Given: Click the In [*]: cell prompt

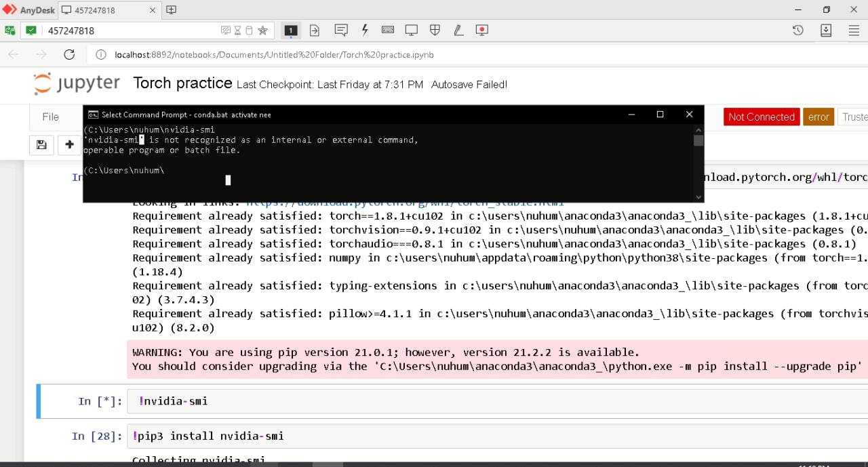Looking at the screenshot, I should (100, 401).
